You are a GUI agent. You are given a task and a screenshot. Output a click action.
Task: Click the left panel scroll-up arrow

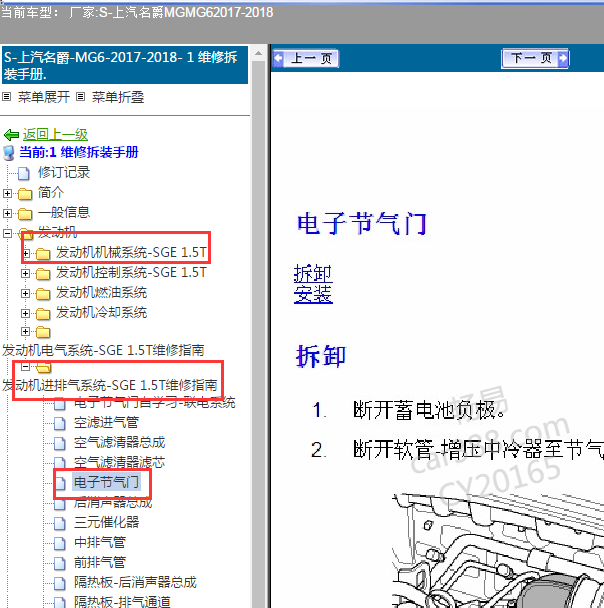click(259, 54)
